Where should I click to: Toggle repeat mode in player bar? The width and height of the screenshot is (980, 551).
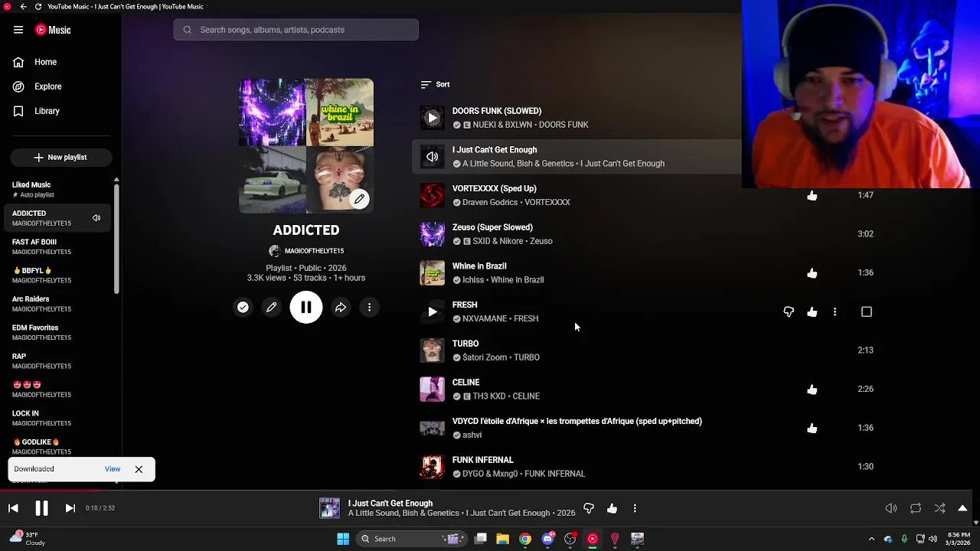click(916, 508)
